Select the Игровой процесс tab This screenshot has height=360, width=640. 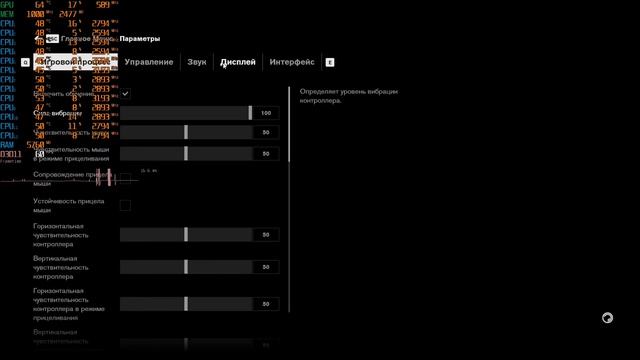pyautogui.click(x=76, y=62)
